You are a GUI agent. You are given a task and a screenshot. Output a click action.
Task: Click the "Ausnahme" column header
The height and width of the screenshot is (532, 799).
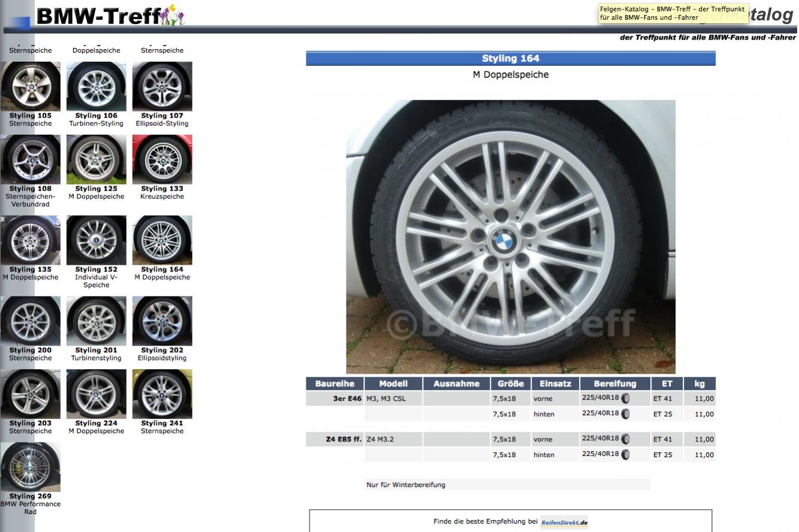(x=457, y=383)
